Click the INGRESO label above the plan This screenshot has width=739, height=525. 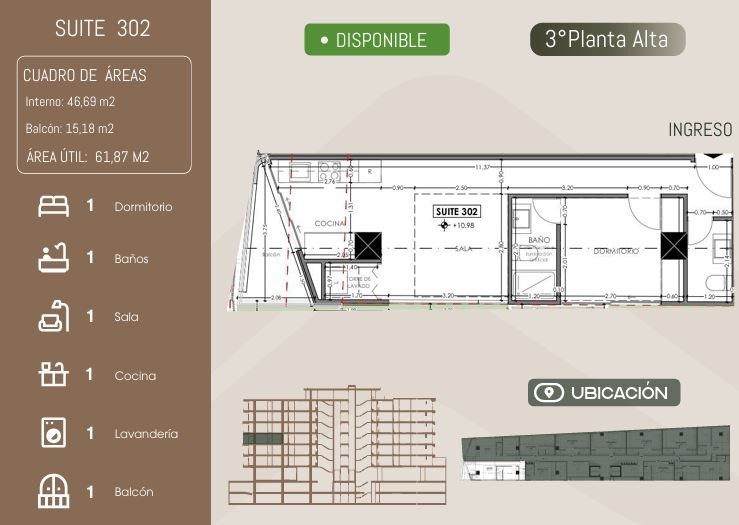[x=700, y=130]
